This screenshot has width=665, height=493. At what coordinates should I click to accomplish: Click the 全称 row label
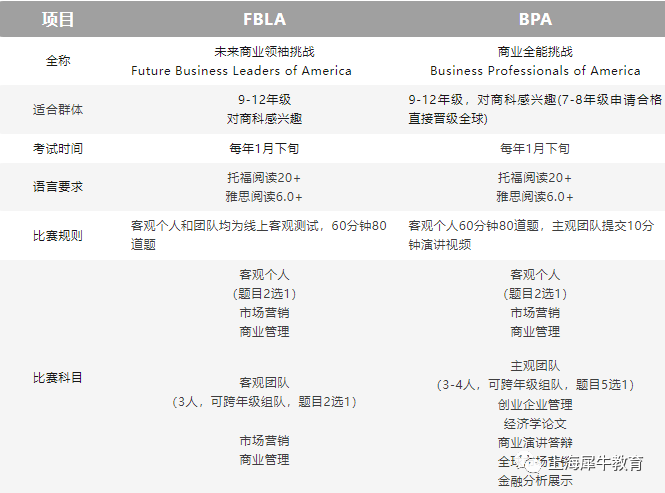pyautogui.click(x=58, y=61)
